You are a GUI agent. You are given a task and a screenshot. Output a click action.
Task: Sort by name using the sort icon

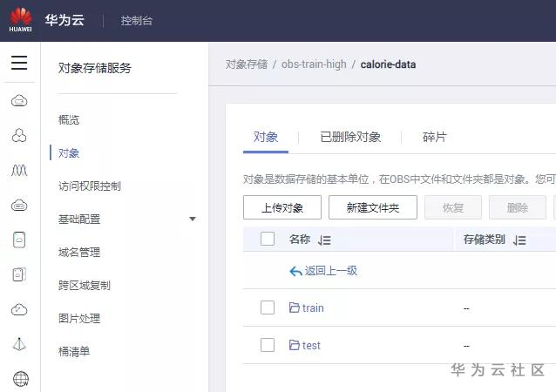click(x=324, y=240)
